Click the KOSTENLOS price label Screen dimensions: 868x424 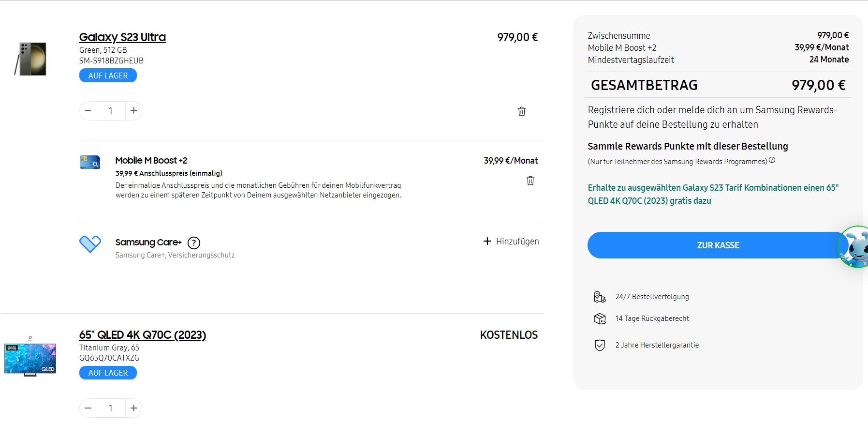coord(509,335)
